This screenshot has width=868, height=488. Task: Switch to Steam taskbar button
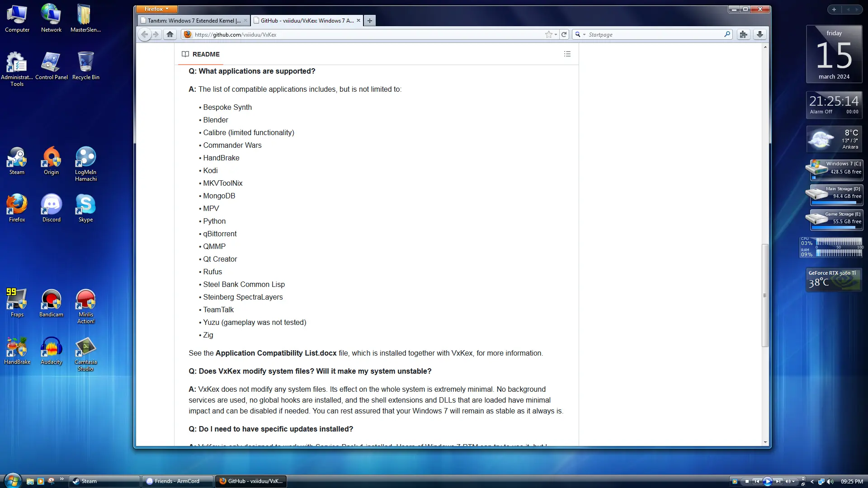tap(104, 481)
